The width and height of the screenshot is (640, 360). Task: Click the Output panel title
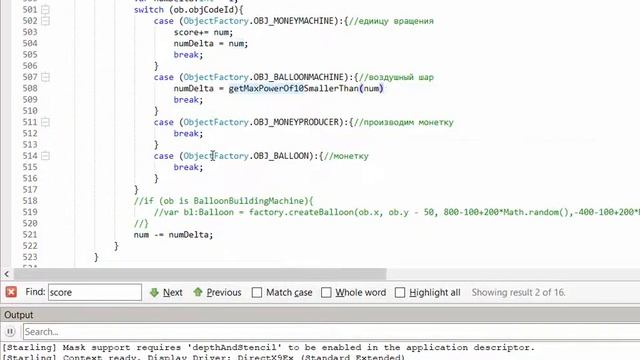(x=19, y=315)
